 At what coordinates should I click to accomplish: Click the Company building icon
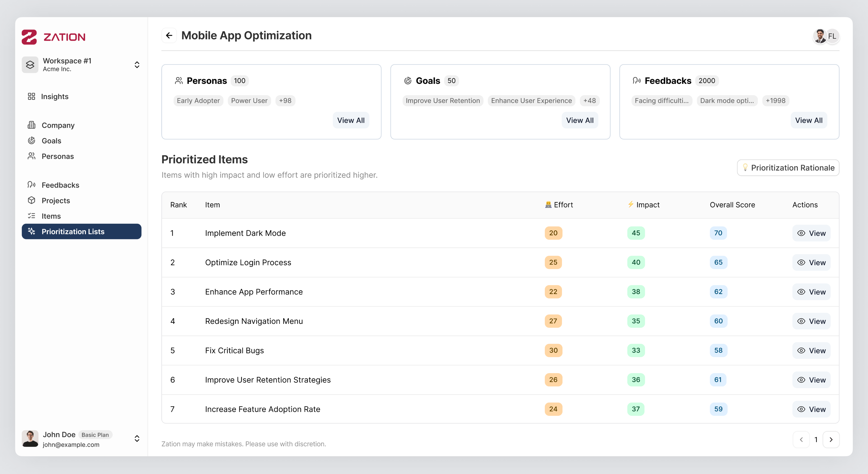click(31, 125)
